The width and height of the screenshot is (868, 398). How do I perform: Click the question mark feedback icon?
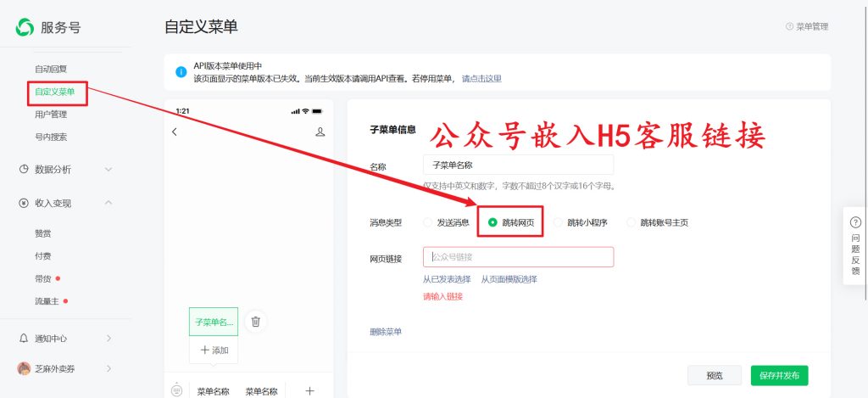(x=855, y=222)
